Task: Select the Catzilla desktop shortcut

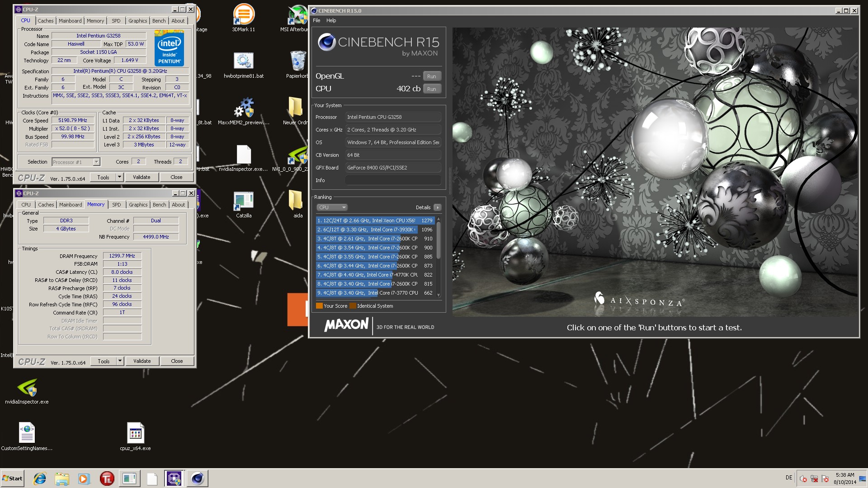Action: tap(243, 204)
